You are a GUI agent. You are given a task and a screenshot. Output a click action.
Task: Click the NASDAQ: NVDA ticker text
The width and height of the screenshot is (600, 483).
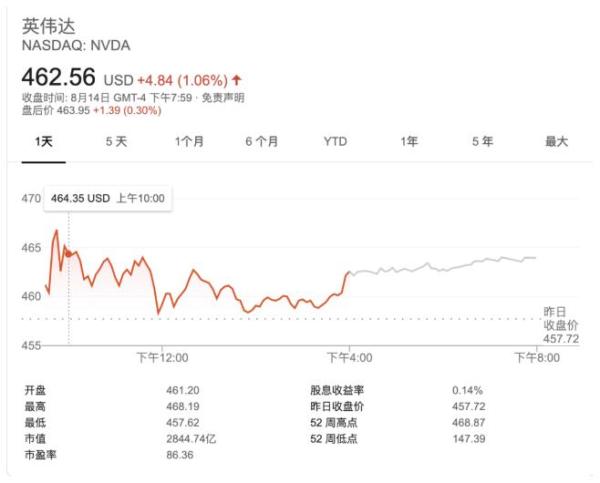(x=76, y=45)
